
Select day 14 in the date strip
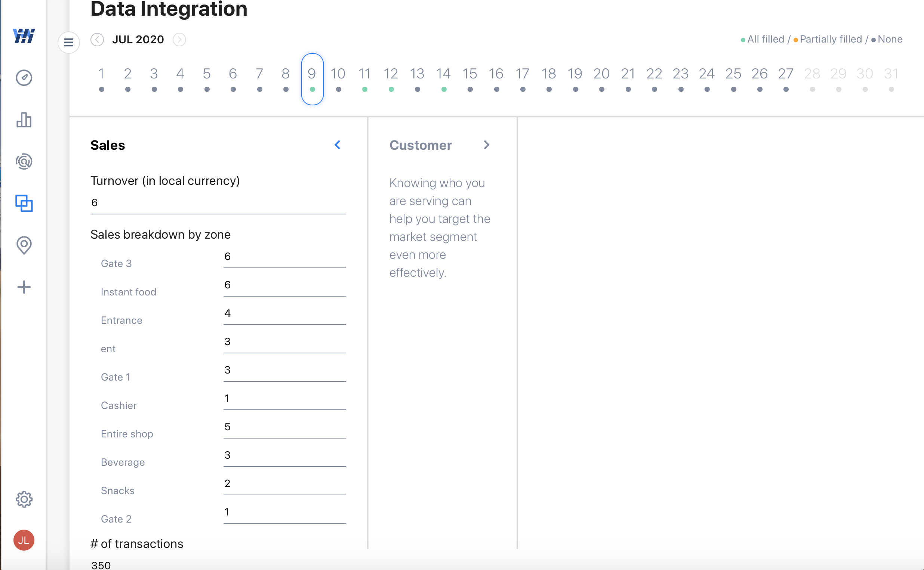point(444,79)
